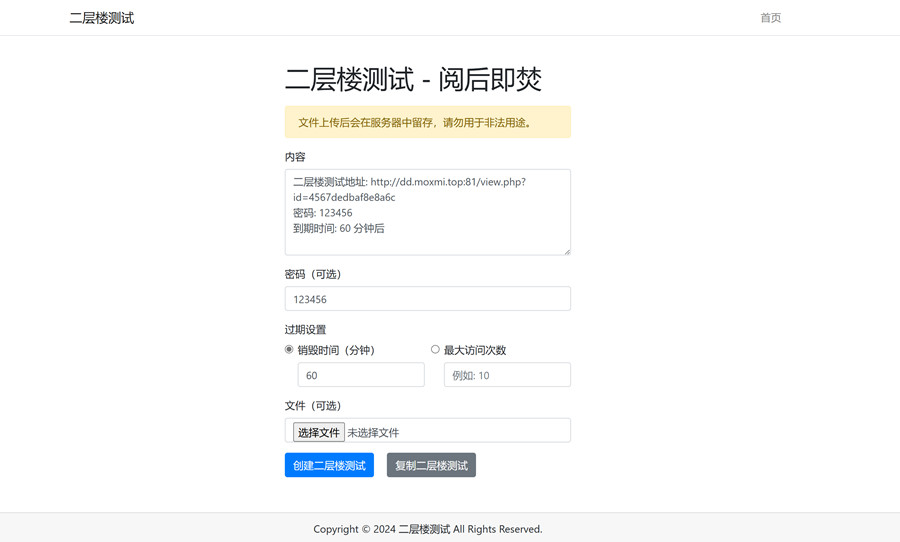Click the 密码（可选） label

[x=313, y=274]
